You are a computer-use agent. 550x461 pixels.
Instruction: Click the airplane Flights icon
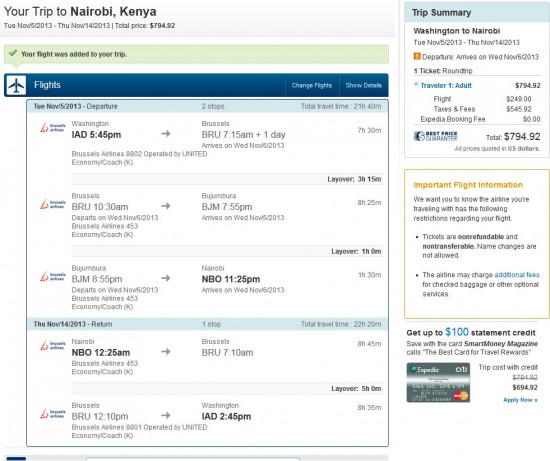[x=16, y=85]
